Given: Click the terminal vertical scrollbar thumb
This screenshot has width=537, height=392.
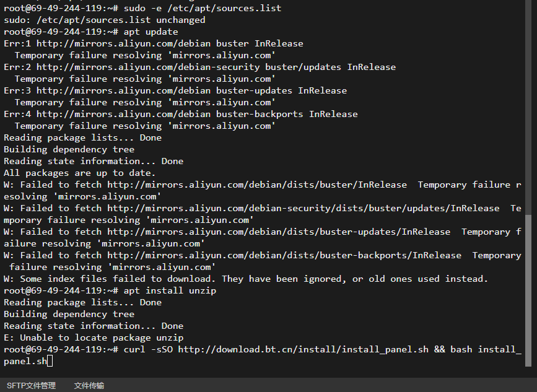Looking at the screenshot, I should 528,290.
